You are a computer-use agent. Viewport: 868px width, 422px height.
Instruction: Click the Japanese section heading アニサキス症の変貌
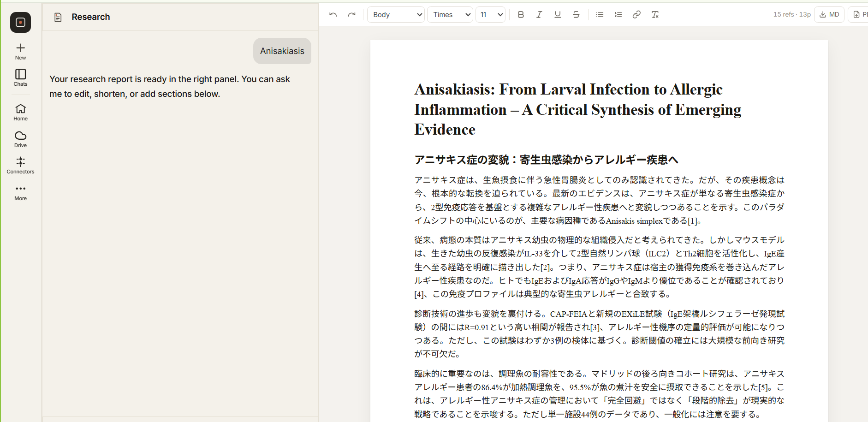click(x=546, y=160)
